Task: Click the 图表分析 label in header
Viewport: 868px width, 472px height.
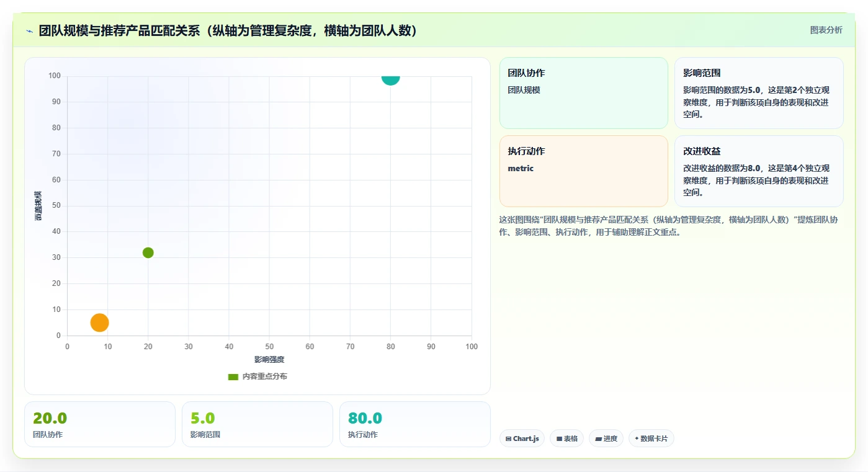Action: pos(826,30)
